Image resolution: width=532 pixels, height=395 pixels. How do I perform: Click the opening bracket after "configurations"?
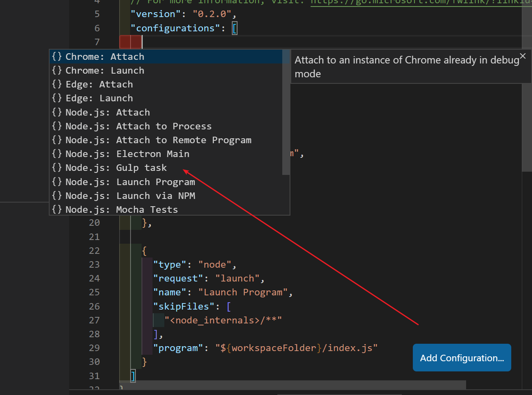(235, 28)
